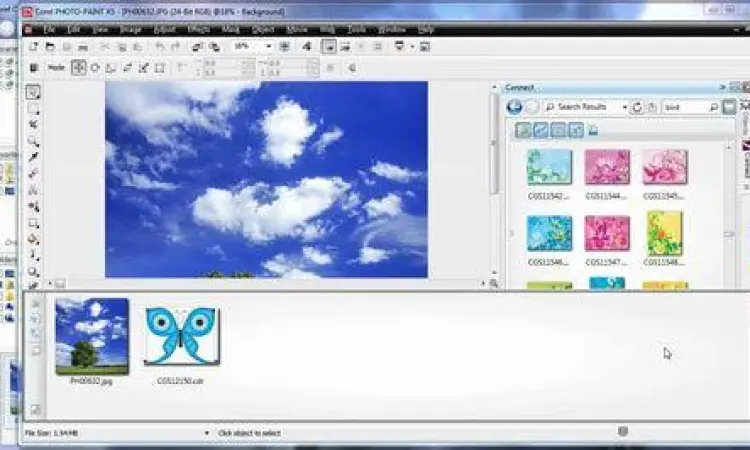Screen dimensions: 750x450
Task: Toggle first content filter in Connect
Action: (x=523, y=130)
